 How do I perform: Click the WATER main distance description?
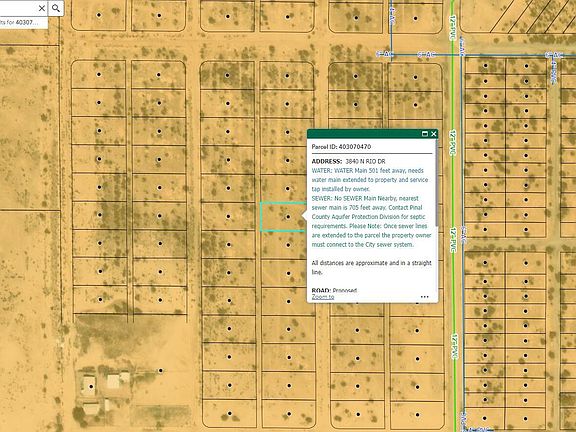click(x=370, y=180)
